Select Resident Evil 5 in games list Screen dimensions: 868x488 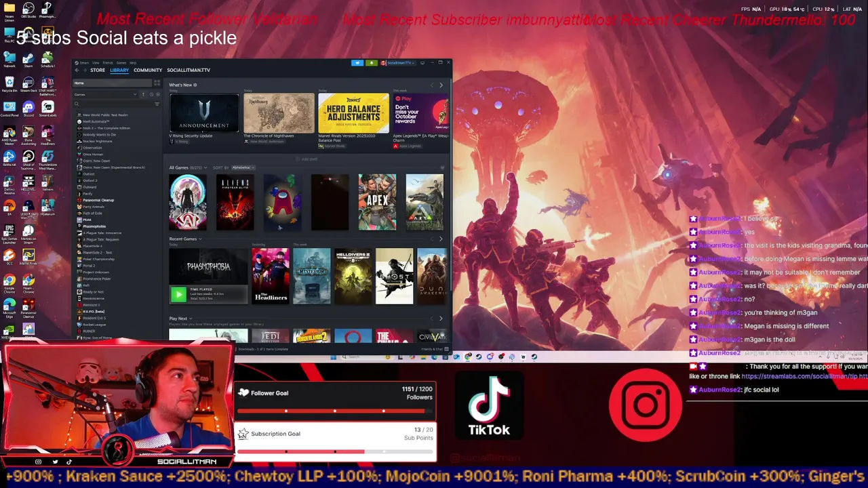point(94,318)
